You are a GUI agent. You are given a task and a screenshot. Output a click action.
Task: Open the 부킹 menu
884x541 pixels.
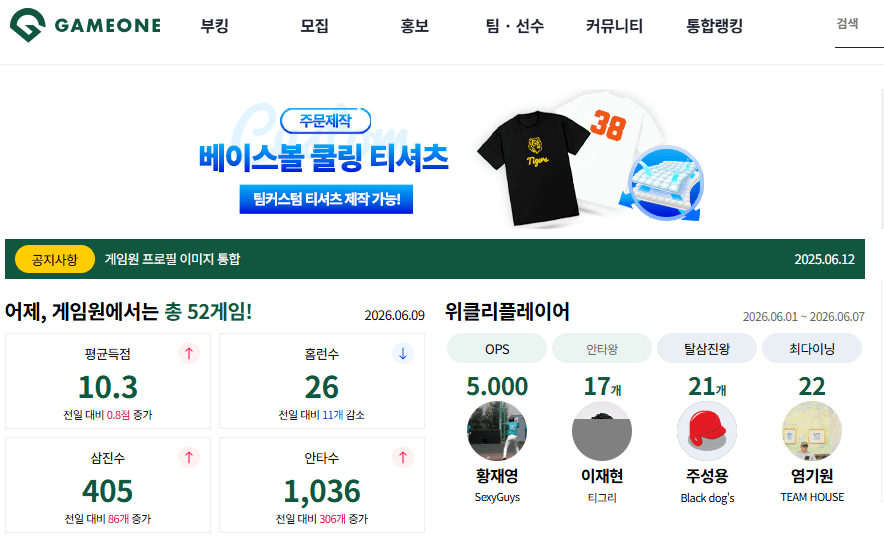point(215,26)
